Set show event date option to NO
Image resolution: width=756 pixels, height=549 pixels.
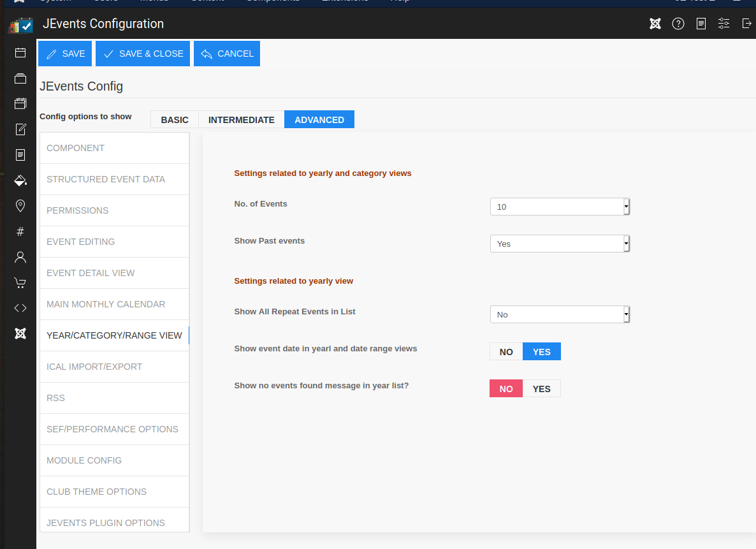pos(506,352)
